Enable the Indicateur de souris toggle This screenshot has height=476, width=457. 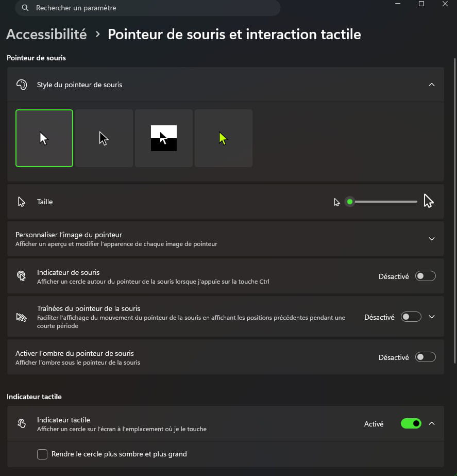(x=425, y=276)
